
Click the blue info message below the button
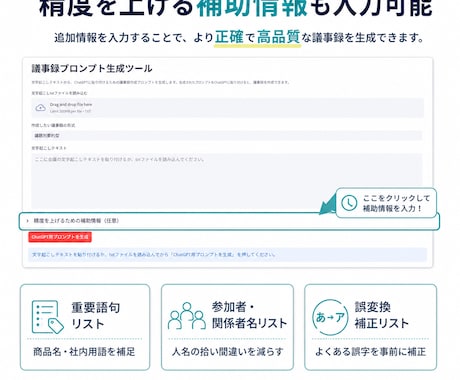[227, 255]
